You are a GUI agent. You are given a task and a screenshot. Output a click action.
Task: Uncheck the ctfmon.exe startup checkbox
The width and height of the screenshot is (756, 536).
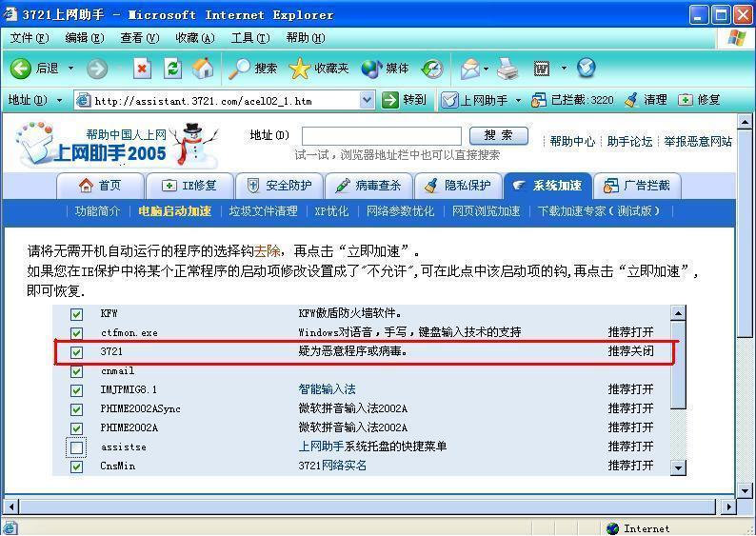point(76,333)
